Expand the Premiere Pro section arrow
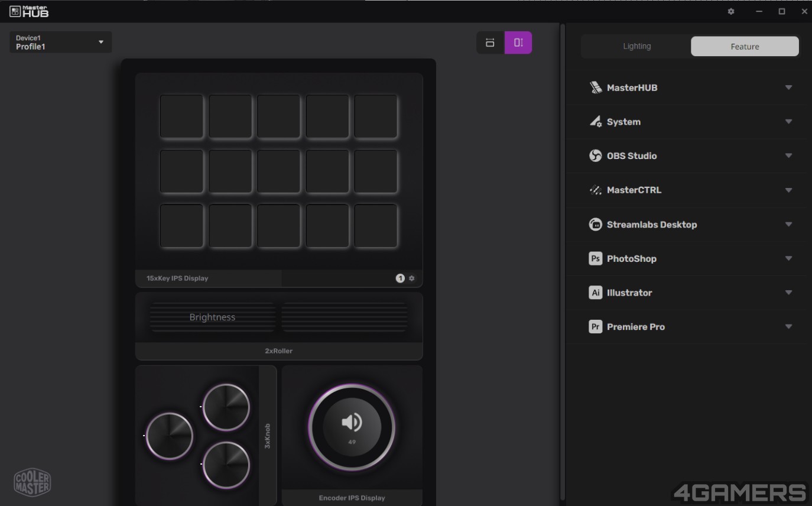Image resolution: width=812 pixels, height=506 pixels. [x=788, y=326]
